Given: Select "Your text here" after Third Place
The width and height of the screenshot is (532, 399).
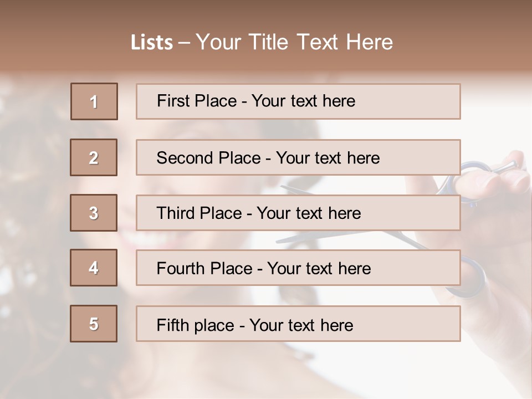Looking at the screenshot, I should coord(309,213).
